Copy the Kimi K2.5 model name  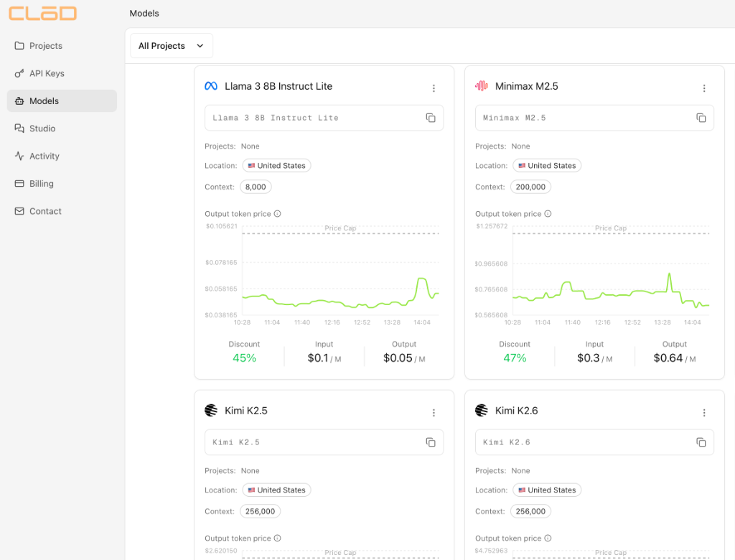tap(431, 442)
